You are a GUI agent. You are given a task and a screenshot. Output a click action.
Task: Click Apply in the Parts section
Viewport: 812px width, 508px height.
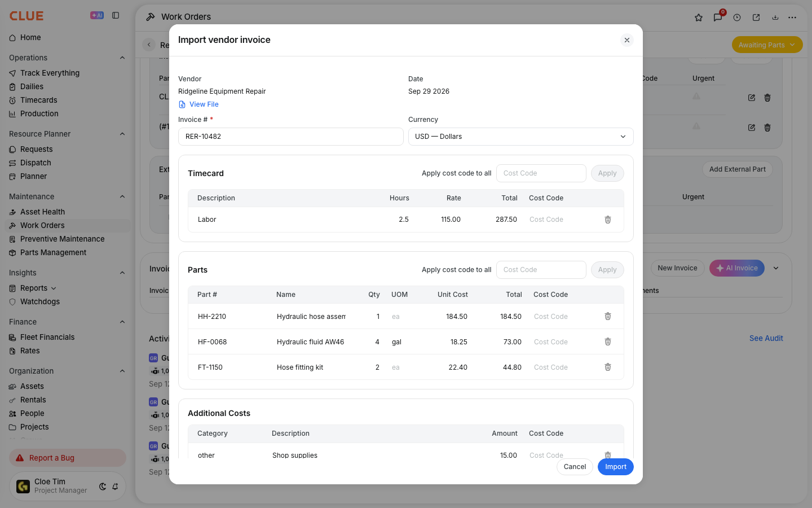(607, 270)
